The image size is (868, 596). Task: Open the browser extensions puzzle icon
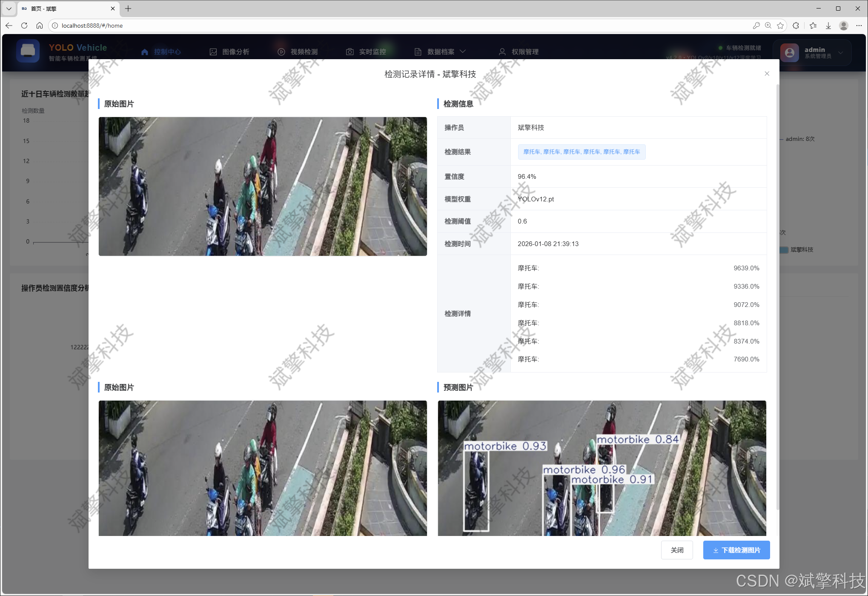pos(796,26)
